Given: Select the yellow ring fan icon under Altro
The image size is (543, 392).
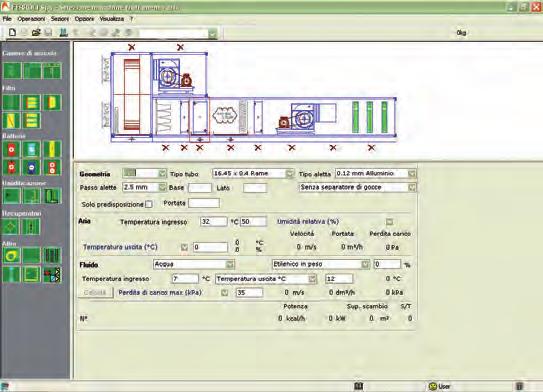Looking at the screenshot, I should point(11,256).
